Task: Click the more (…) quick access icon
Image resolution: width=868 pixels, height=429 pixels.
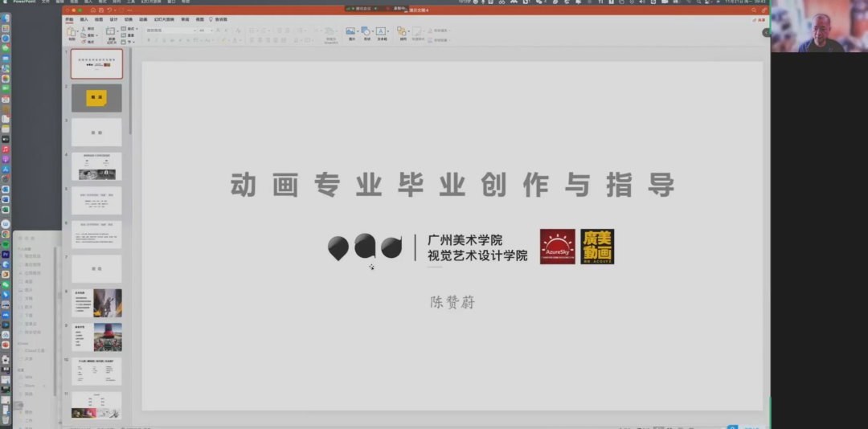Action: (129, 10)
